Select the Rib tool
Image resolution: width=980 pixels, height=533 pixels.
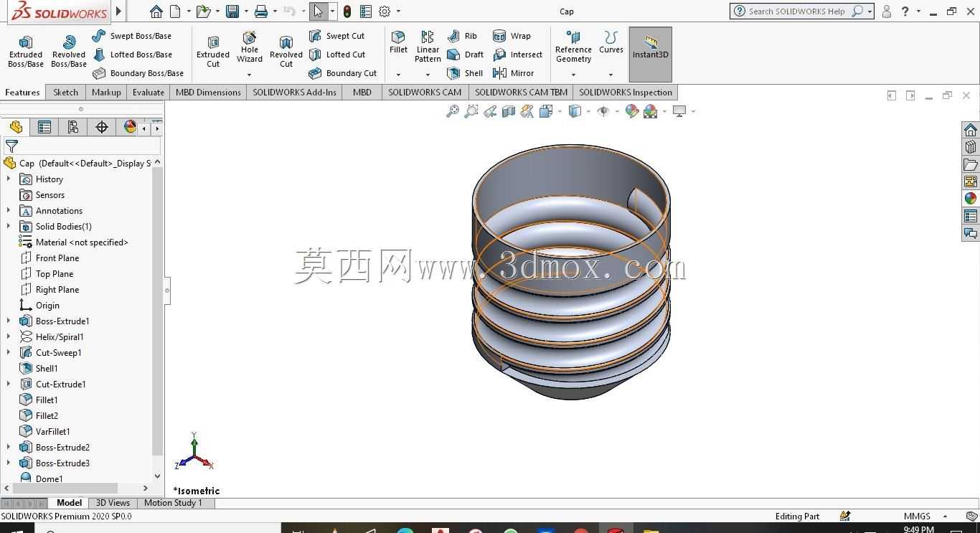coord(462,36)
